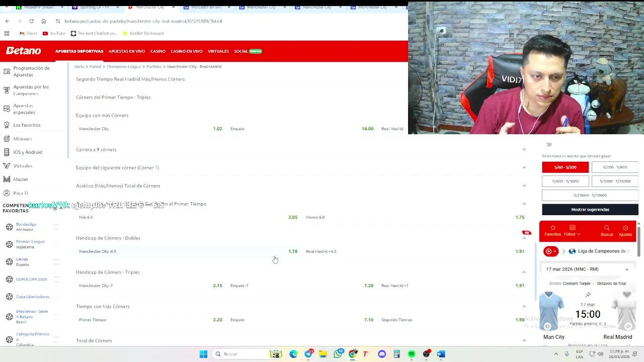644x362 pixels.
Task: Select Copa Libertadores competition
Action: pyautogui.click(x=33, y=297)
